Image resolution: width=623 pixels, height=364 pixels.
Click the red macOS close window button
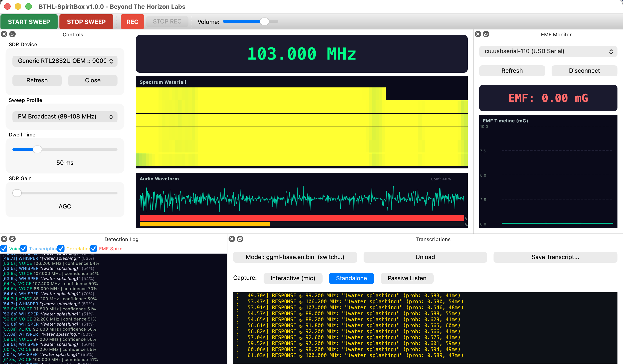[7, 6]
